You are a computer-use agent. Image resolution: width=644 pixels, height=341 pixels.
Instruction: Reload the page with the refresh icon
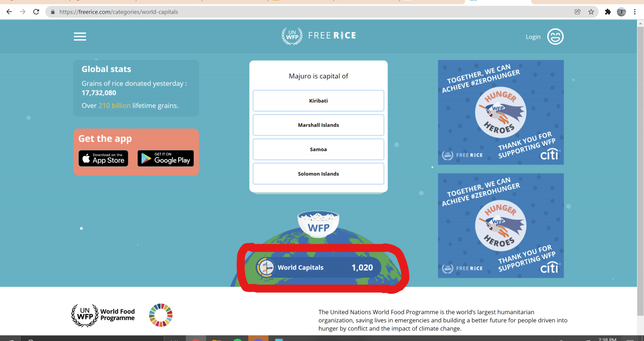[36, 12]
